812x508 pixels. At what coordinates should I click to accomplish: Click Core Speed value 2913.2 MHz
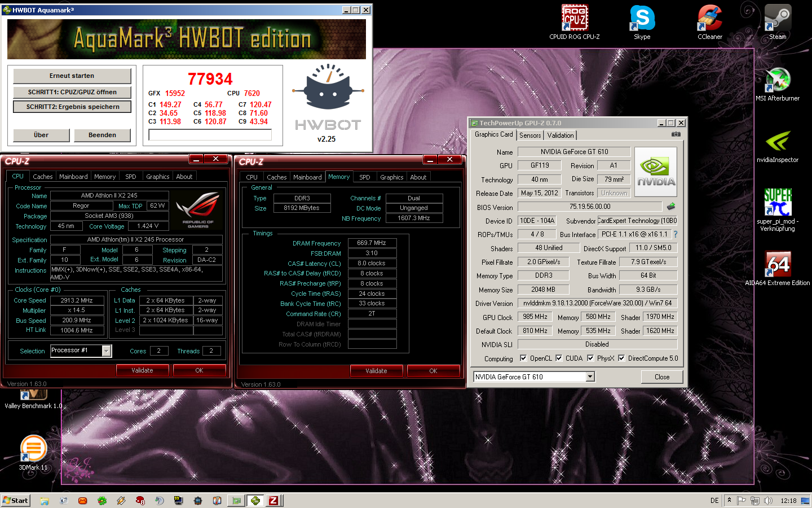(77, 300)
